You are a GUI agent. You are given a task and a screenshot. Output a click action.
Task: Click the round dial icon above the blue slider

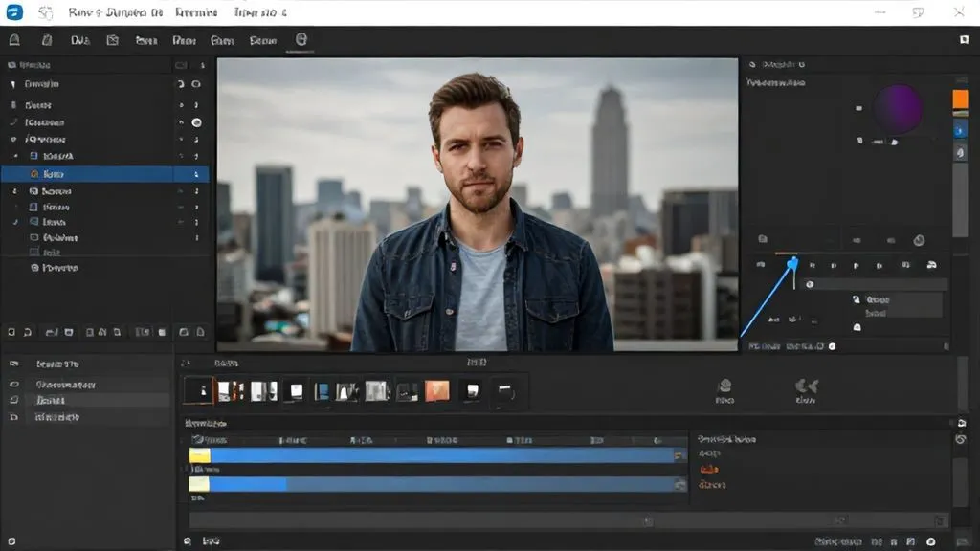pyautogui.click(x=919, y=240)
